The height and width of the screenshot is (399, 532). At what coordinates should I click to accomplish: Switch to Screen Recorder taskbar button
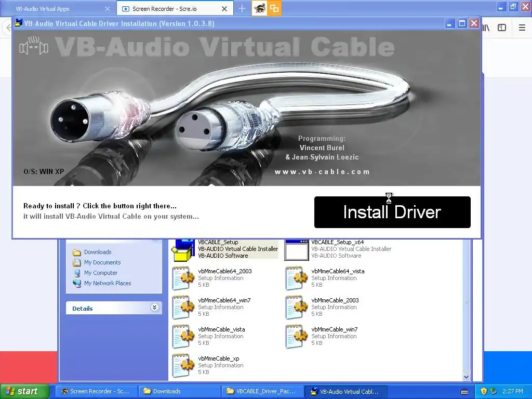[96, 391]
